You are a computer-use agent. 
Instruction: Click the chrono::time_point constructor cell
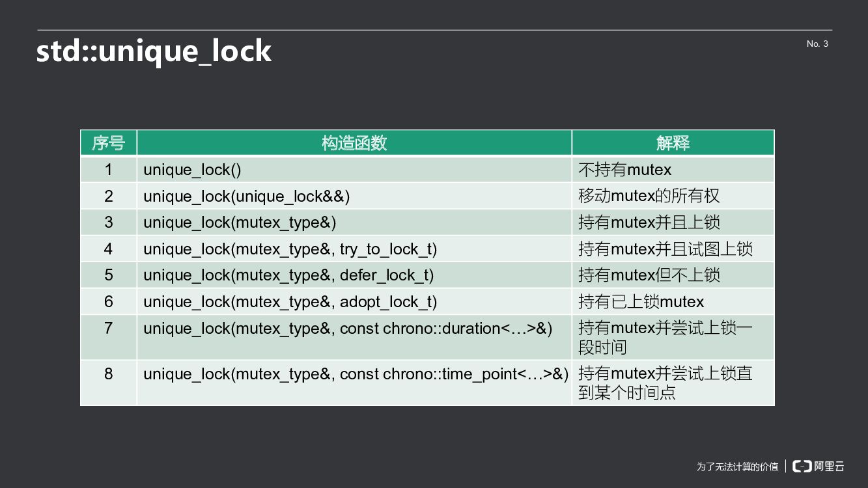[x=356, y=374]
